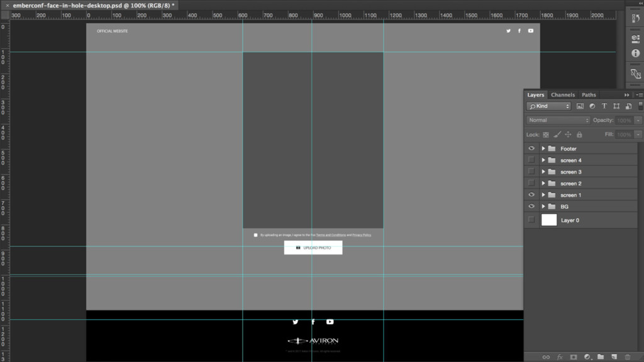Click the UPLOAD PHOTO button on canvas

[x=313, y=248]
